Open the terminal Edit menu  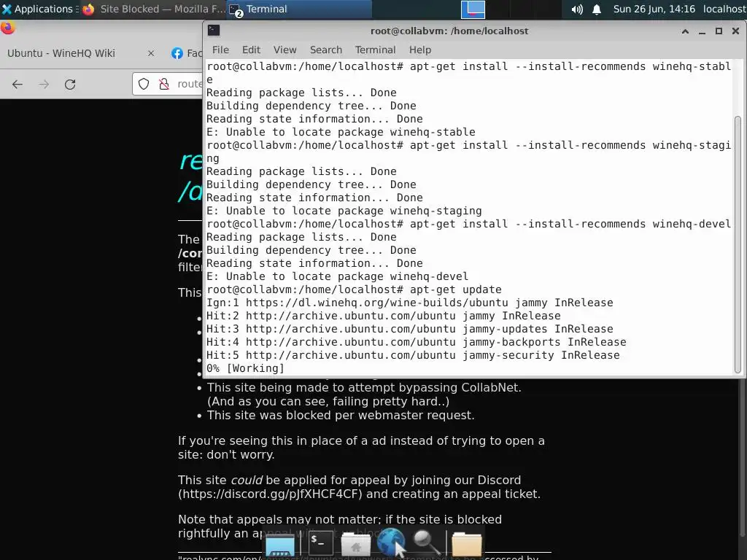tap(251, 50)
